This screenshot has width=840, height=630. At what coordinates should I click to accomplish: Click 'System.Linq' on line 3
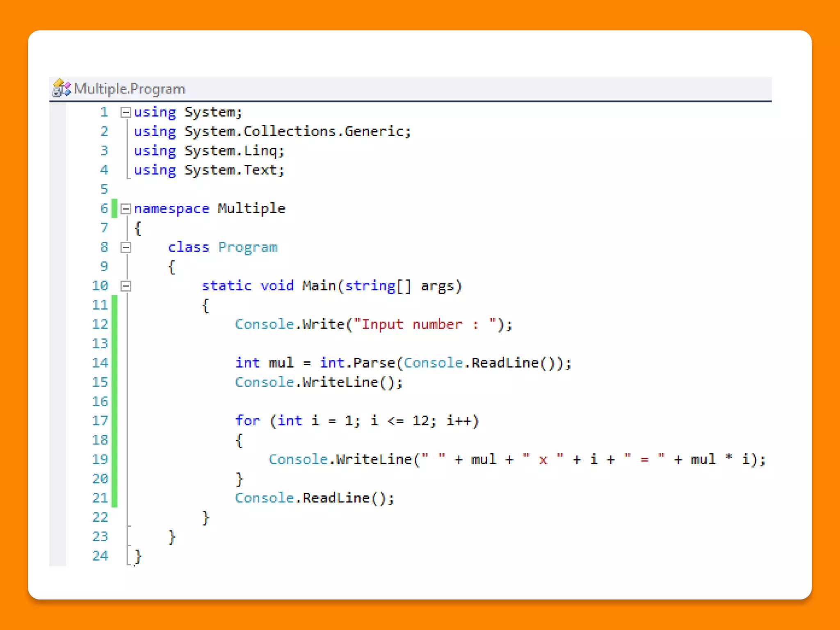pos(231,151)
